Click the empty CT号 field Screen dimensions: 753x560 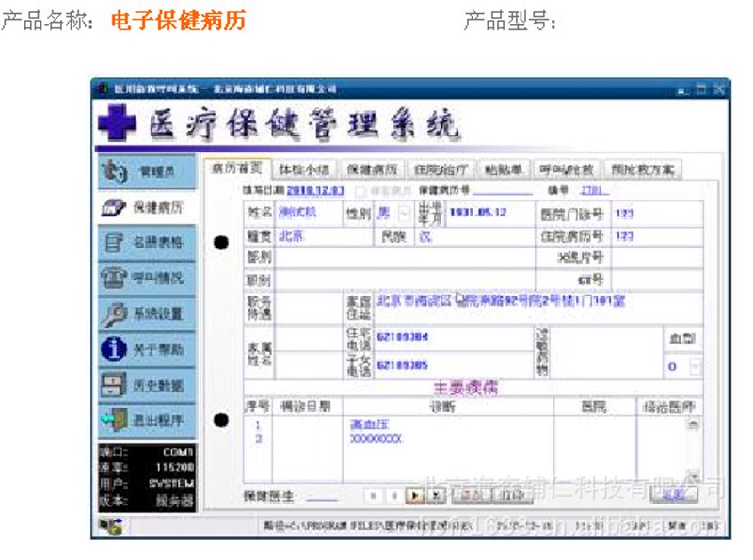pos(657,280)
